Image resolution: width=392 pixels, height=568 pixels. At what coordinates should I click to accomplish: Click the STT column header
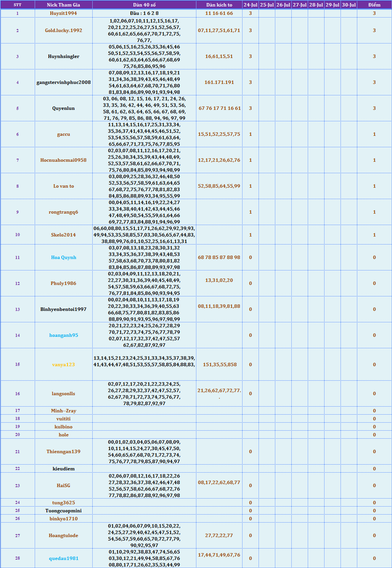pos(18,5)
